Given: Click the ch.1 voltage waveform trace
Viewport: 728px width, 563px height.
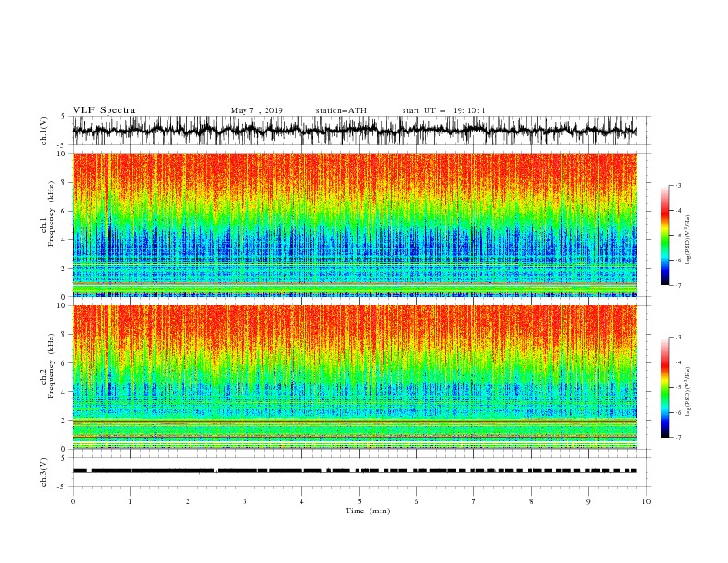Looking at the screenshot, I should [354, 131].
